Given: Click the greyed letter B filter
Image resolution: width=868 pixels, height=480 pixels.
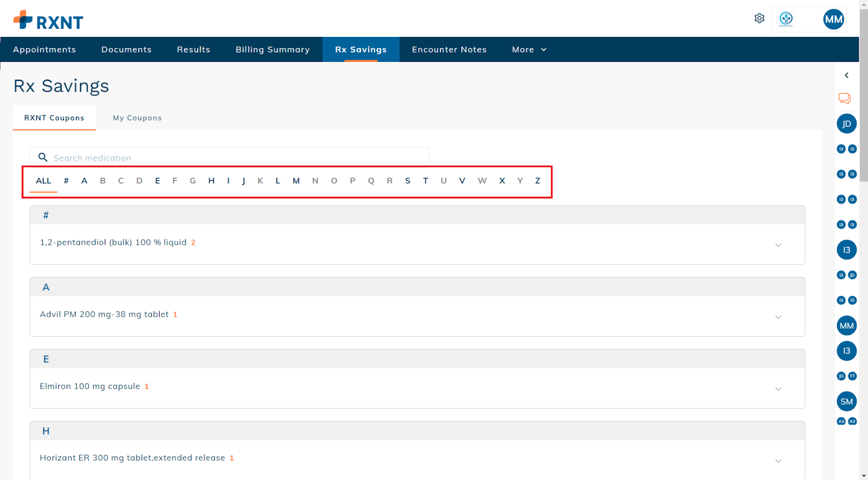Looking at the screenshot, I should click(103, 181).
